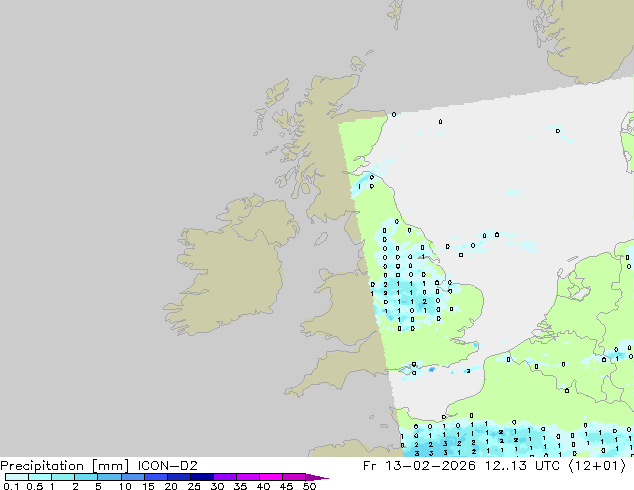Screen dimensions: 634x490
Task: Select the 30–35 mm purple legend swatch
Action: (224, 477)
